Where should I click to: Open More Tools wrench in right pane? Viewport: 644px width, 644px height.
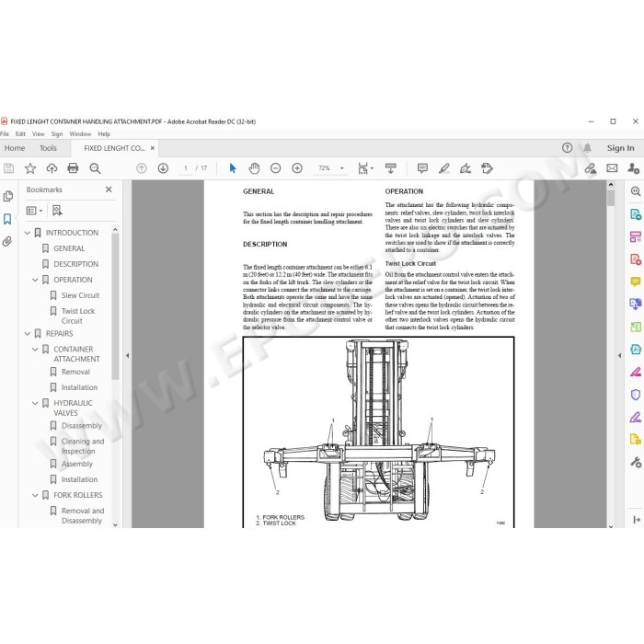point(636,463)
